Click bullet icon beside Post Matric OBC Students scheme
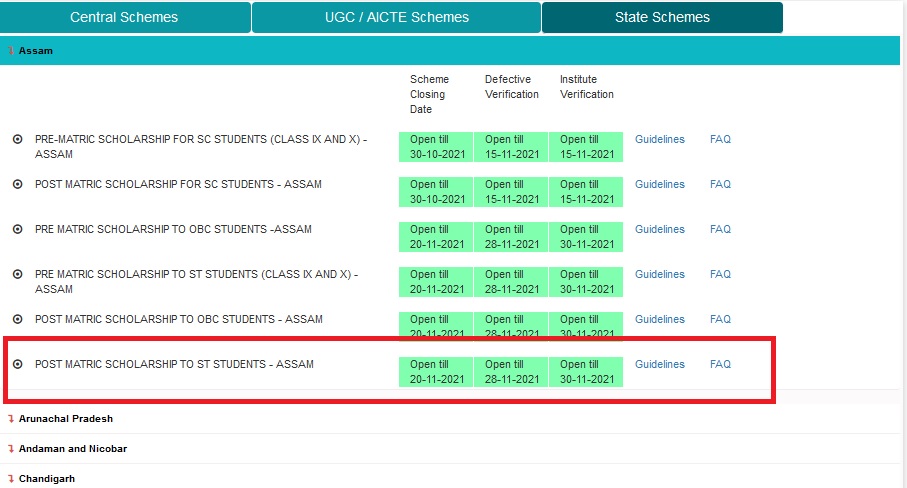The width and height of the screenshot is (907, 488). tap(17, 320)
